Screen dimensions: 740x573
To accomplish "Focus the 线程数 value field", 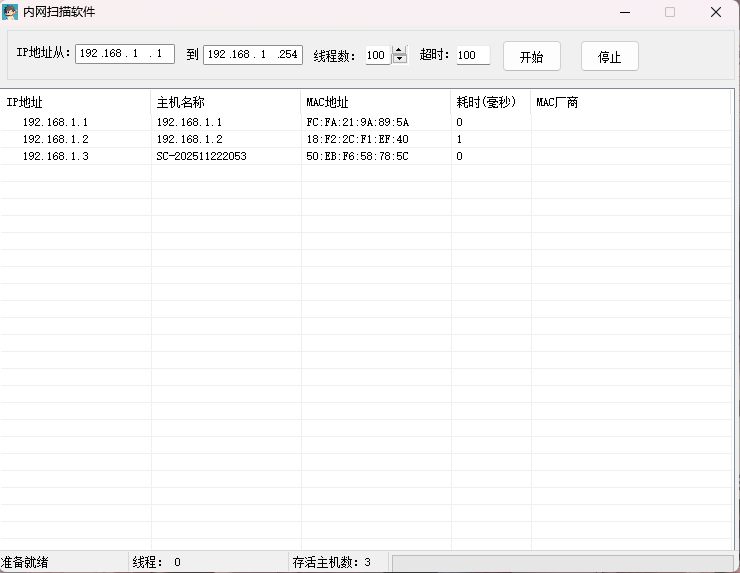I will [x=377, y=55].
